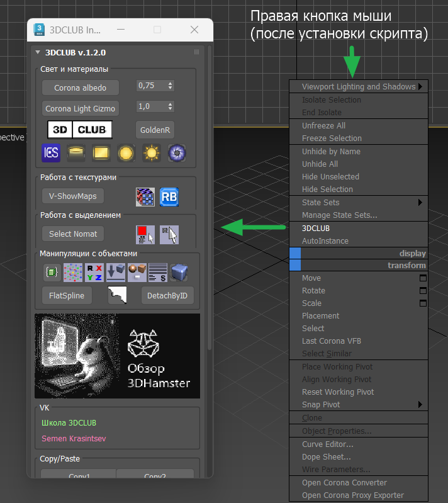This screenshot has height=503, width=448.
Task: Click the gizmo 1,0 value field
Action: pyautogui.click(x=151, y=106)
